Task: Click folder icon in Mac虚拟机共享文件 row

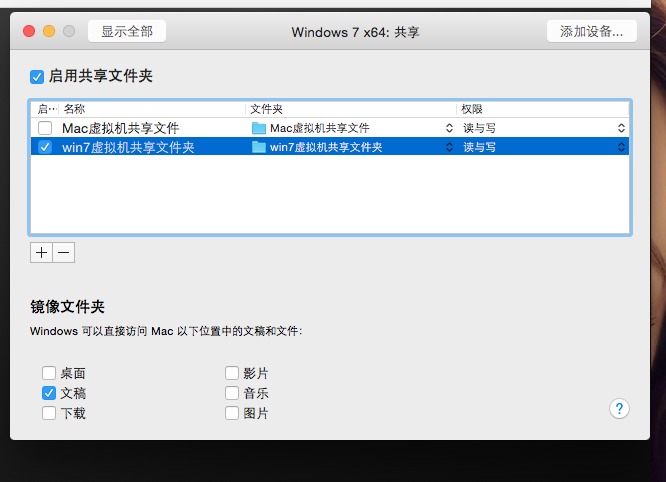Action: [259, 128]
